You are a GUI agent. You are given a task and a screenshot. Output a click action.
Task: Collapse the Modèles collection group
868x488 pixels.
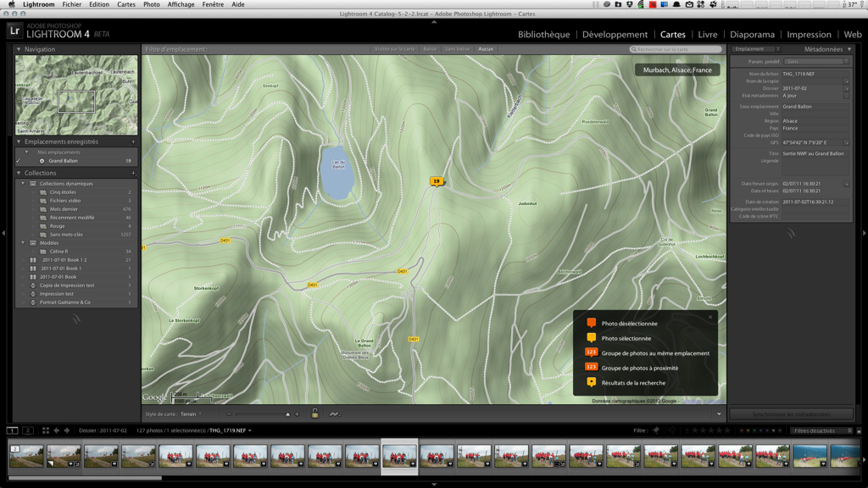[23, 243]
